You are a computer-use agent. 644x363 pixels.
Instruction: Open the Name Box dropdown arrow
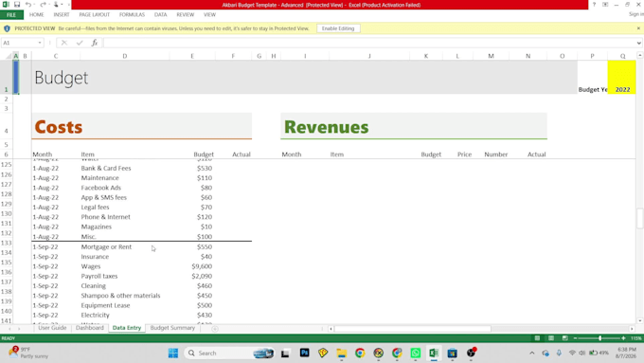pyautogui.click(x=40, y=43)
